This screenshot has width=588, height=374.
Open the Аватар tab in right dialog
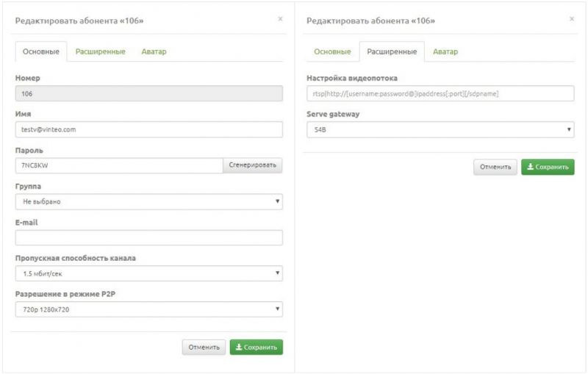pos(445,51)
